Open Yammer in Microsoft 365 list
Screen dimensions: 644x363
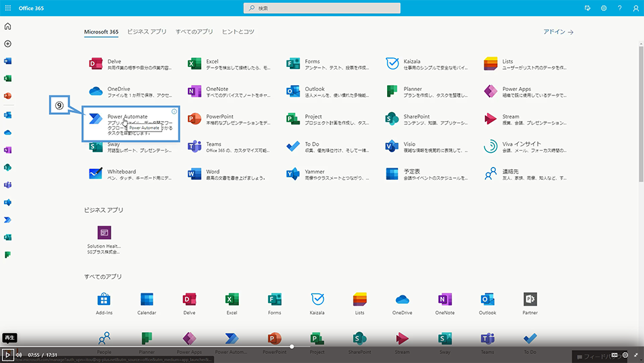click(x=328, y=174)
